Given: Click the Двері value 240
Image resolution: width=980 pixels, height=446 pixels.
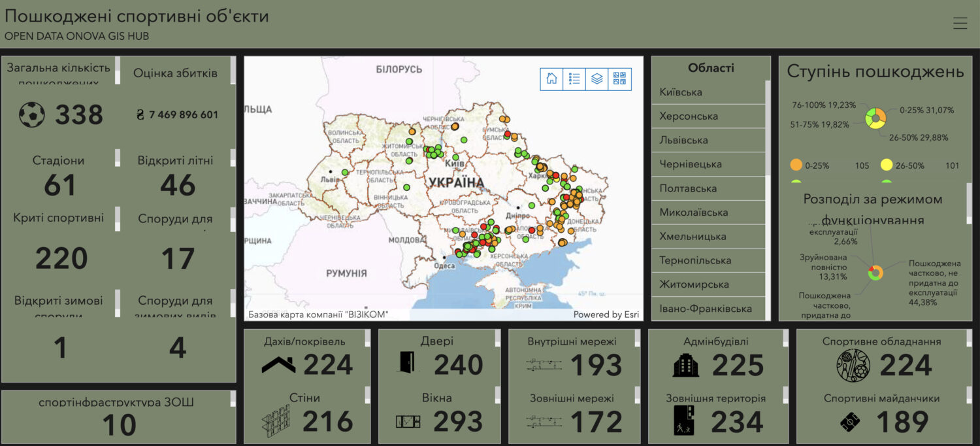Looking at the screenshot, I should coord(458,365).
